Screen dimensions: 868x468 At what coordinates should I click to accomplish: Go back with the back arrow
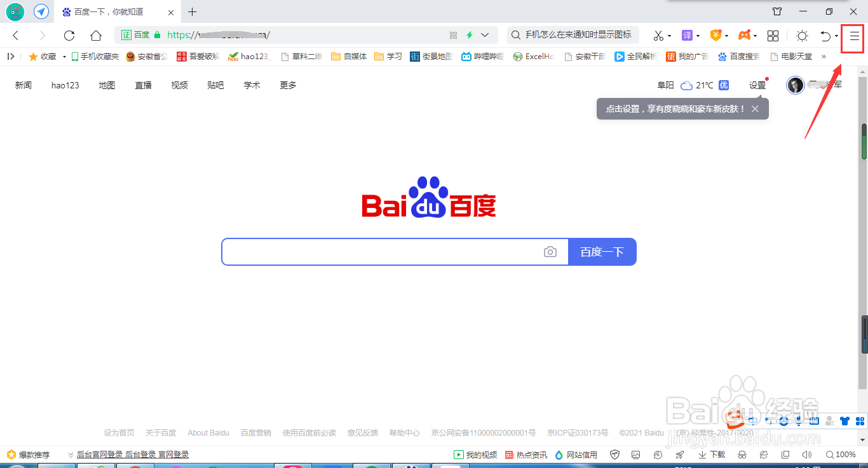[16, 36]
